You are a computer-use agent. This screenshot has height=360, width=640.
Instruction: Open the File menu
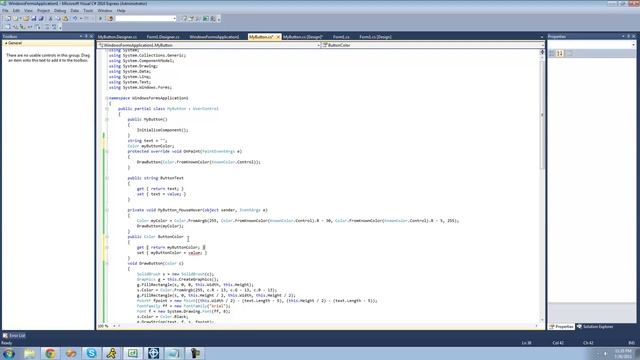(5, 11)
